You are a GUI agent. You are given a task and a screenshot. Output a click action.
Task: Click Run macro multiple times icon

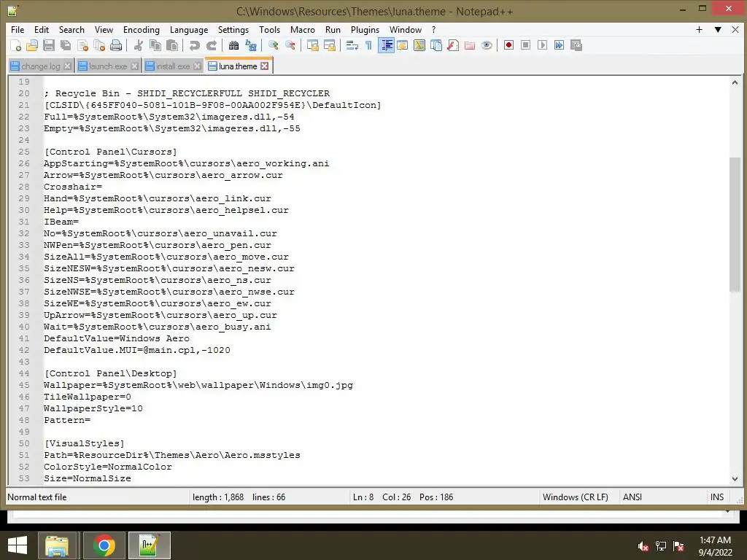coord(560,45)
